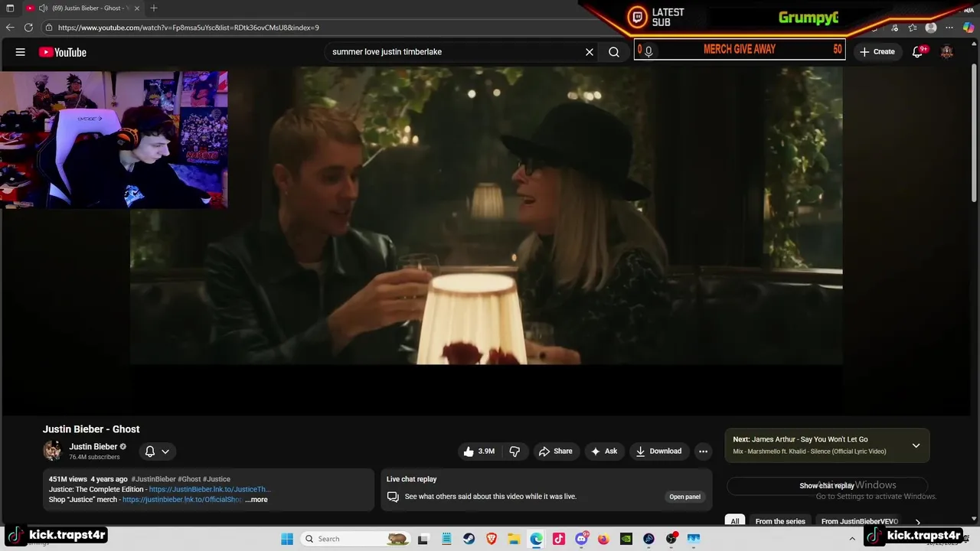This screenshot has height=551, width=980.
Task: Open Task View on taskbar
Action: [x=423, y=539]
